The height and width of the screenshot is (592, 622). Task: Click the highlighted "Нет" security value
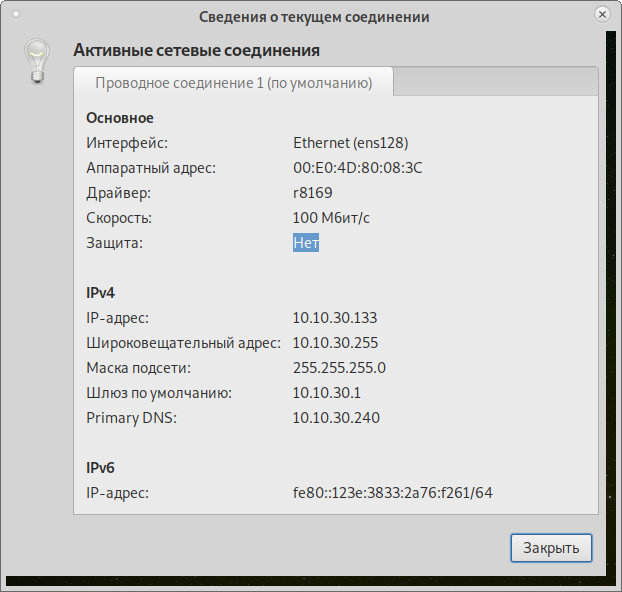[x=305, y=243]
